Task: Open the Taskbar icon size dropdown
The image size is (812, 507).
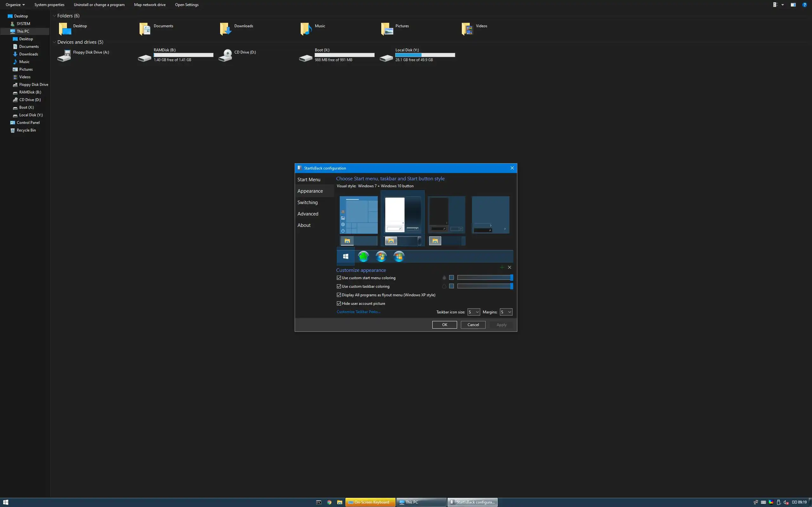Action: pyautogui.click(x=474, y=312)
